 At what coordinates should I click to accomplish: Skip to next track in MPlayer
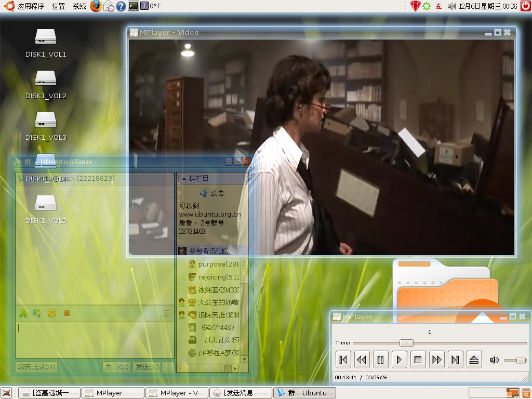coord(455,360)
